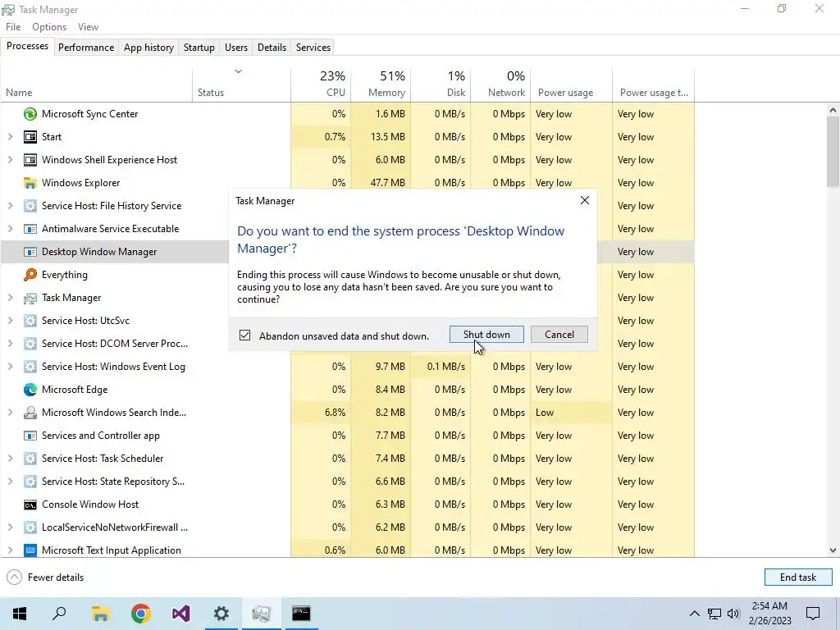
Task: Click the Task Manager process row icon
Action: click(x=30, y=298)
